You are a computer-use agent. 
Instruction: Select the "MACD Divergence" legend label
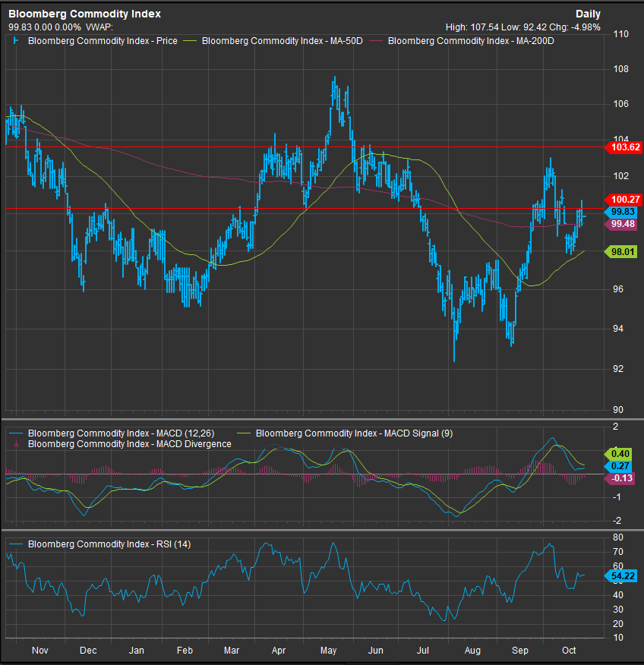click(x=129, y=444)
